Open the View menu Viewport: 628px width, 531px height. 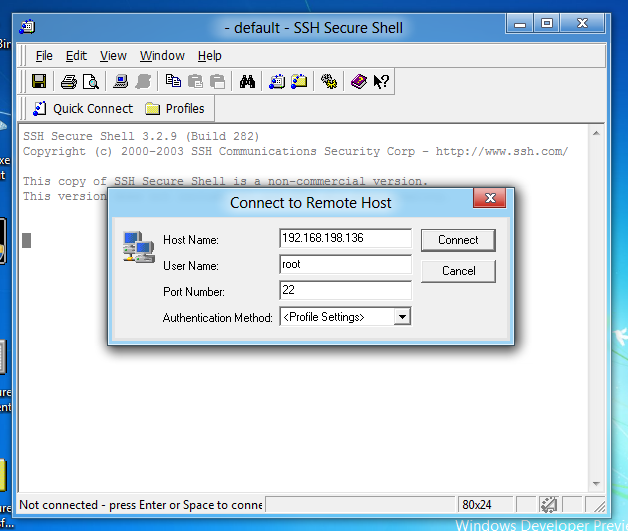pos(113,56)
